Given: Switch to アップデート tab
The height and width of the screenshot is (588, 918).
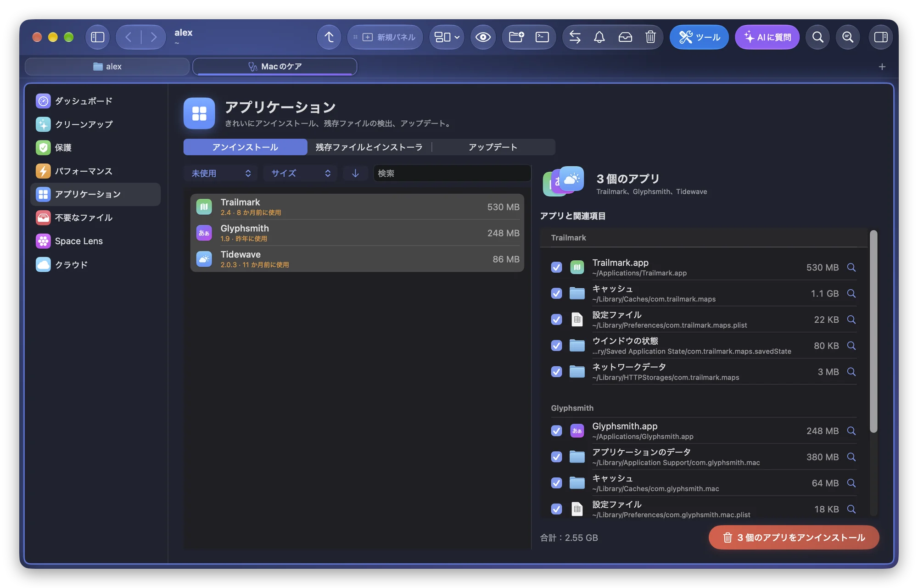Looking at the screenshot, I should pyautogui.click(x=493, y=147).
